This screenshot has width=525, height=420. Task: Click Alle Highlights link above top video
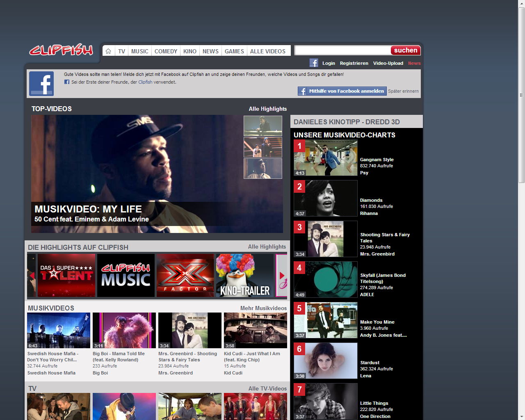click(268, 109)
